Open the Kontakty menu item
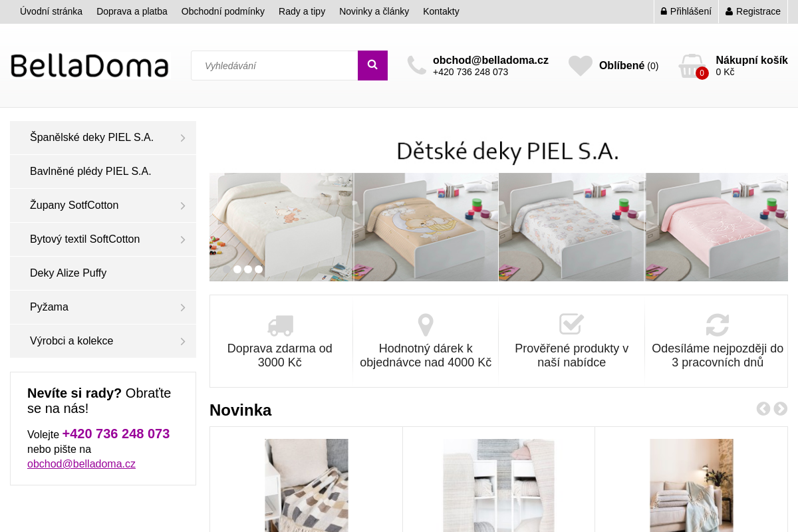The width and height of the screenshot is (798, 532). 441,11
